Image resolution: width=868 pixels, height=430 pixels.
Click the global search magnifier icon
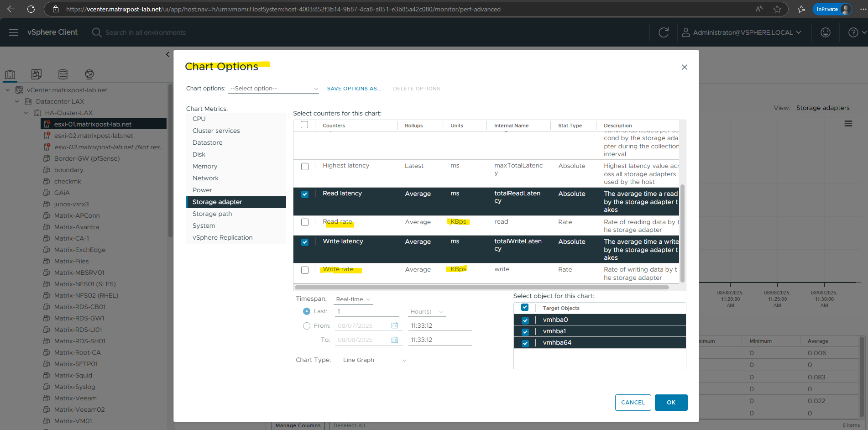coord(96,32)
